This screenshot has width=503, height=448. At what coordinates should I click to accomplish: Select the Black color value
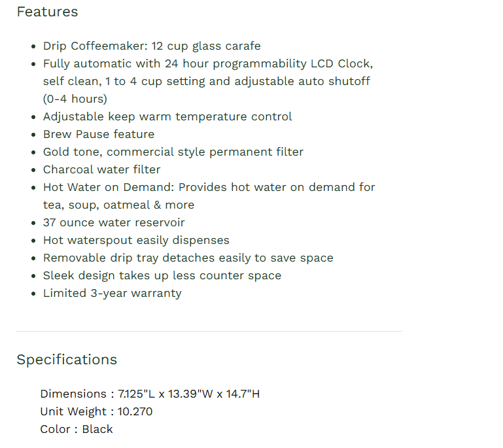pos(97,429)
